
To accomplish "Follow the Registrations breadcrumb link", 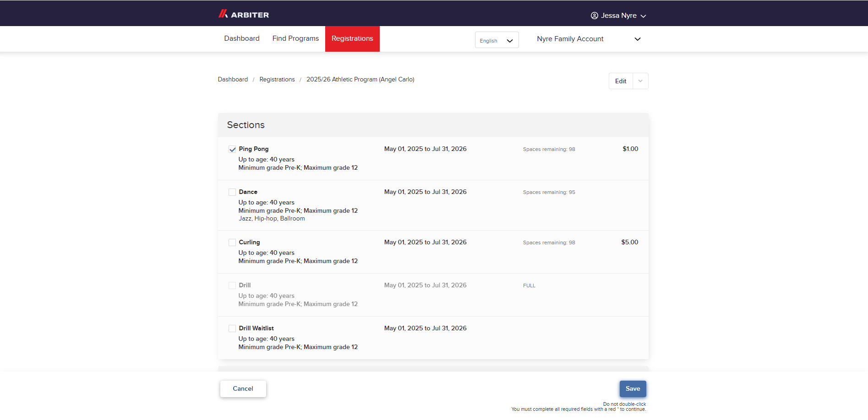I will 277,80.
